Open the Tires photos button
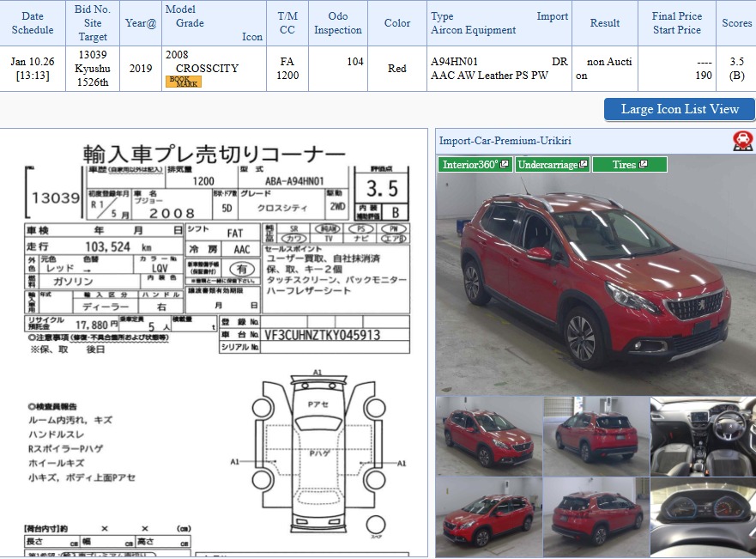The width and height of the screenshot is (756, 559). tap(630, 165)
